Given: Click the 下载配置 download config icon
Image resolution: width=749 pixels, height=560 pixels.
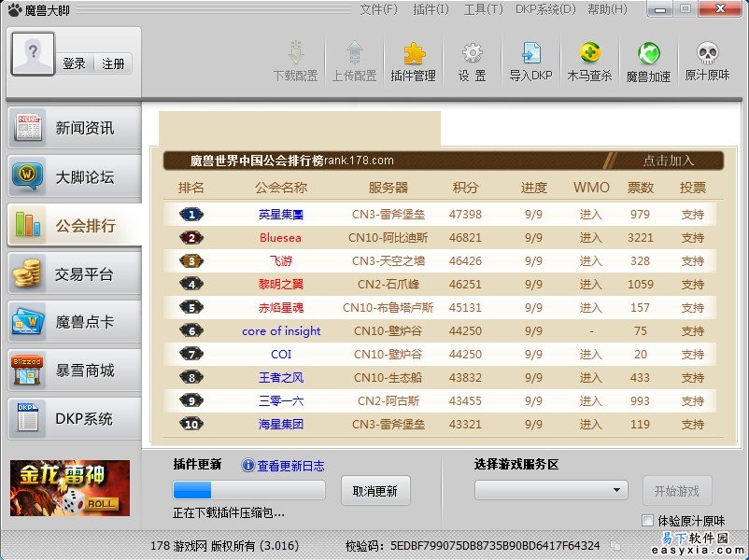Looking at the screenshot, I should (x=296, y=52).
